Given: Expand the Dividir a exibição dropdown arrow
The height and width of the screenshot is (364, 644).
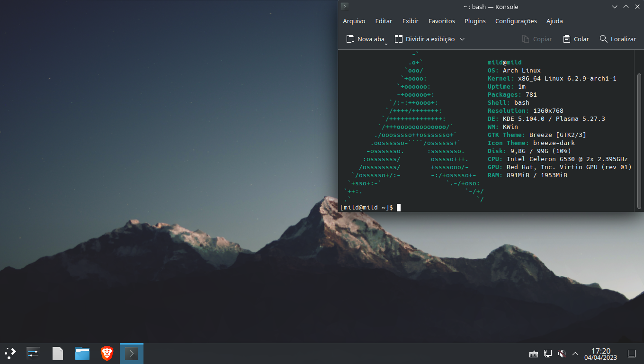Looking at the screenshot, I should tap(462, 39).
